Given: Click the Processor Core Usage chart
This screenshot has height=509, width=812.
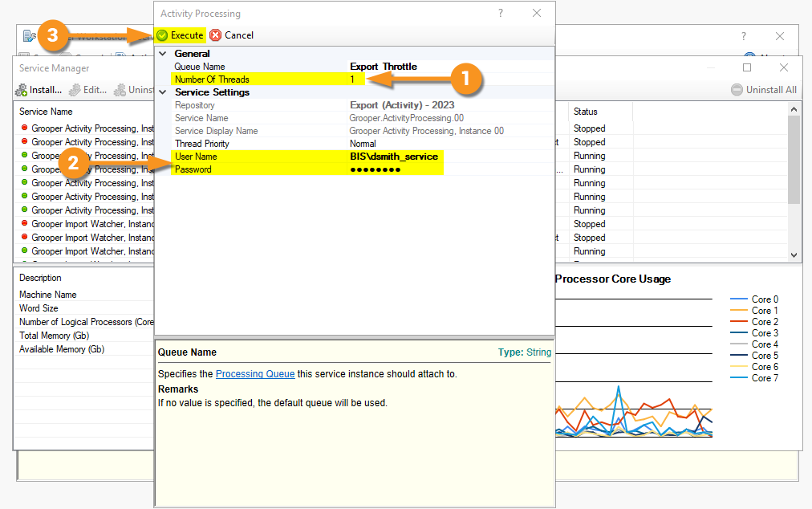Looking at the screenshot, I should click(x=634, y=368).
